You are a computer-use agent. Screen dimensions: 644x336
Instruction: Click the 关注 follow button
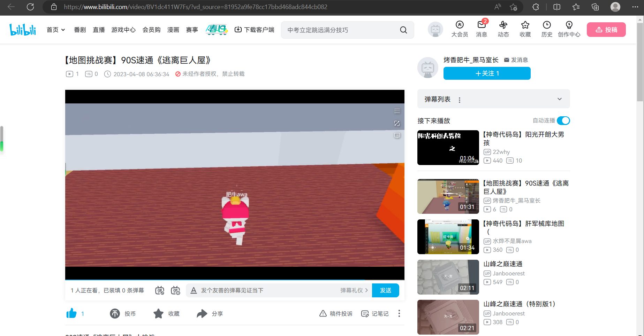click(487, 73)
